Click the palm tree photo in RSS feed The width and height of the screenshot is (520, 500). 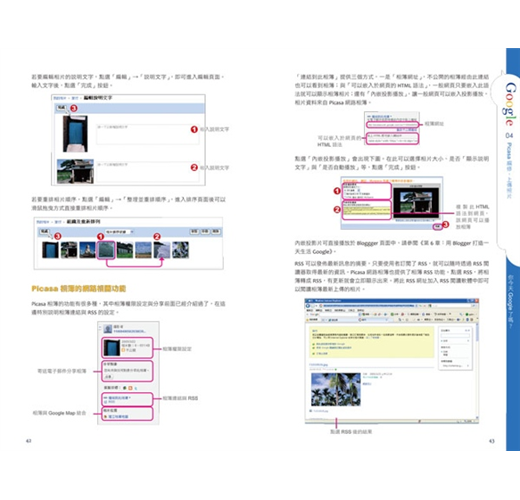(x=336, y=389)
